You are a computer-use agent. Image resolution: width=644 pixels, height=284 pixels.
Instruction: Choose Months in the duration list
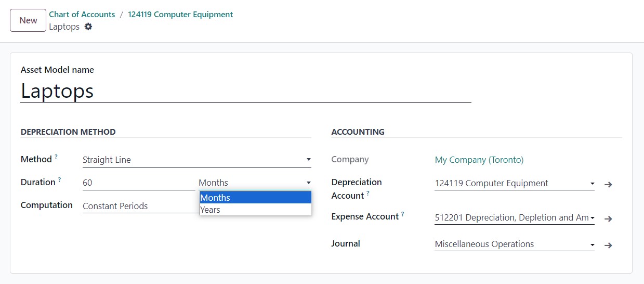(x=255, y=198)
